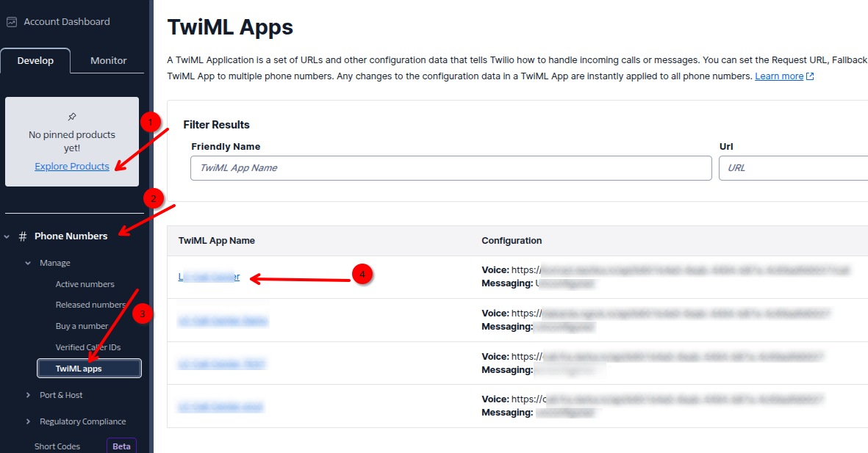Click the pin icon above 'No pinned products yet'

click(x=71, y=116)
